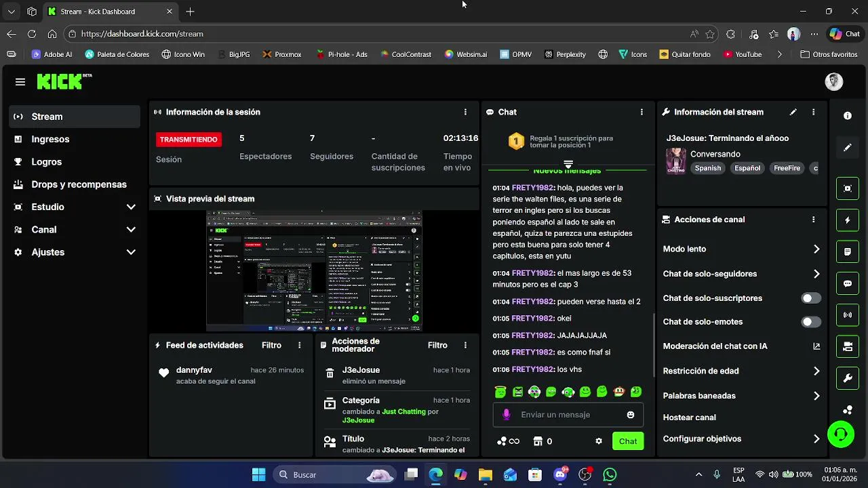Image resolution: width=868 pixels, height=488 pixels.
Task: Click the pencil icon in right sidebar
Action: (x=848, y=147)
